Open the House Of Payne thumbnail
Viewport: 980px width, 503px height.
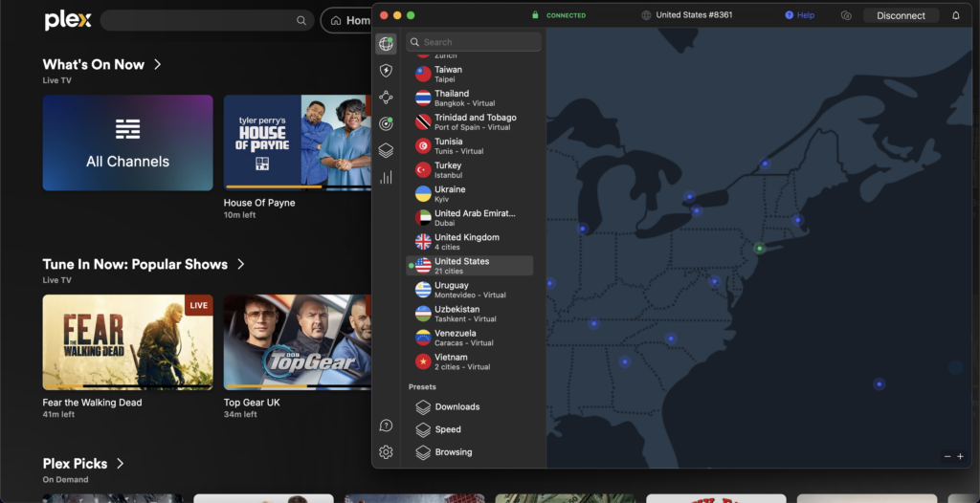point(298,142)
